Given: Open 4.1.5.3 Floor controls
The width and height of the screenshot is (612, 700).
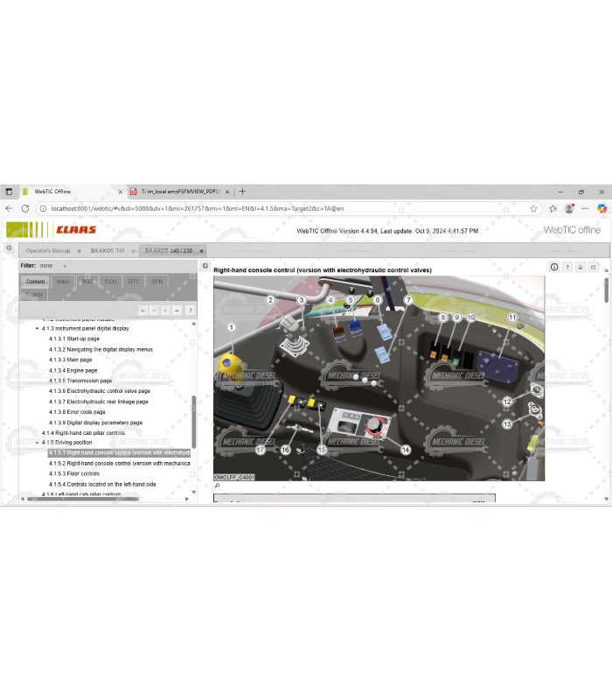Looking at the screenshot, I should click(74, 473).
